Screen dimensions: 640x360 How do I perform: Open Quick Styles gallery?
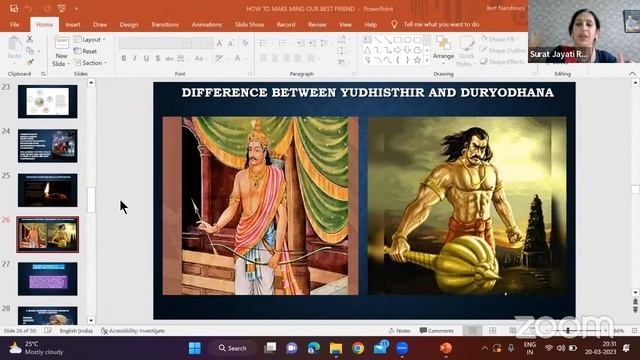click(466, 51)
